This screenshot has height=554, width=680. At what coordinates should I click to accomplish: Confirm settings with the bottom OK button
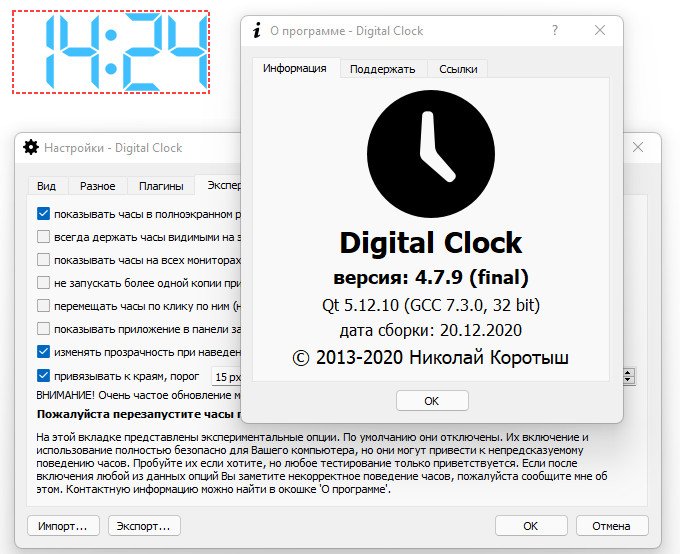coord(531,526)
